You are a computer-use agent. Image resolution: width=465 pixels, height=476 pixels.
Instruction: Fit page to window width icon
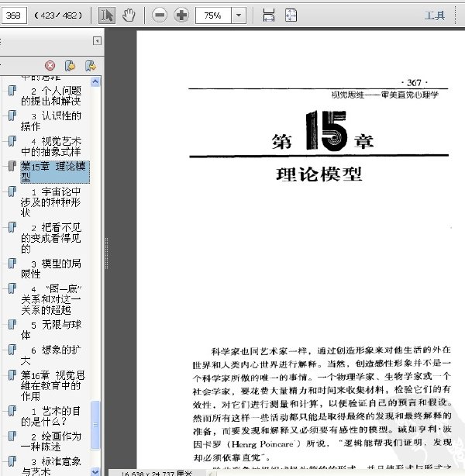pyautogui.click(x=269, y=15)
